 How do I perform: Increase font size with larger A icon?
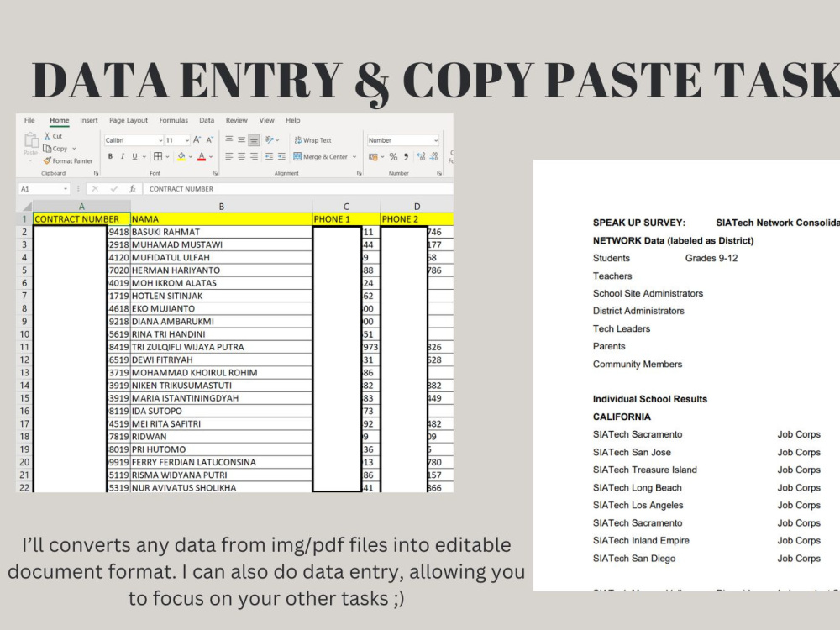click(x=197, y=139)
